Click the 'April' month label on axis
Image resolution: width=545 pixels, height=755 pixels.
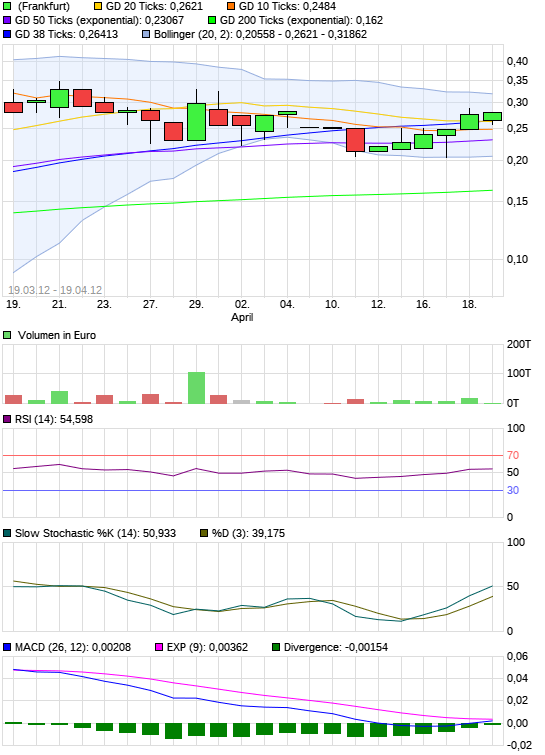coord(242,317)
